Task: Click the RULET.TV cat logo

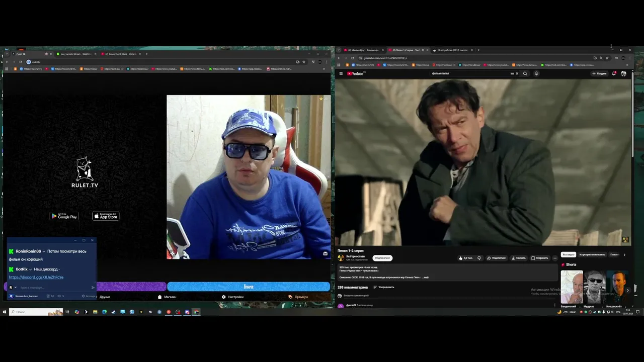Action: (85, 172)
